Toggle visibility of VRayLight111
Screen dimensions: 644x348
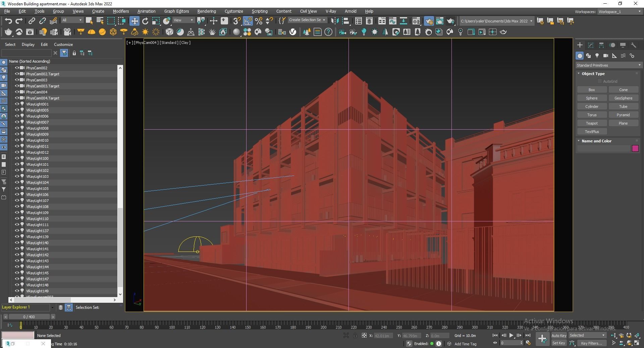tap(17, 224)
